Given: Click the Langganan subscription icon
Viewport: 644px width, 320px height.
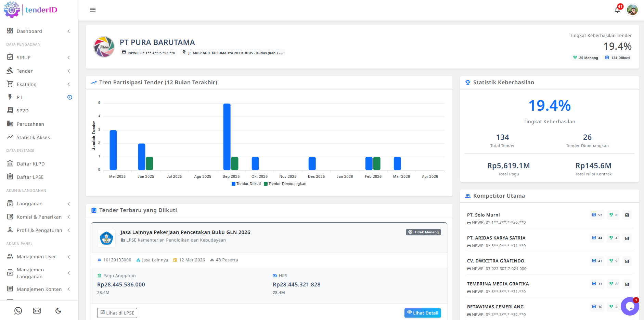Looking at the screenshot, I should [10, 204].
